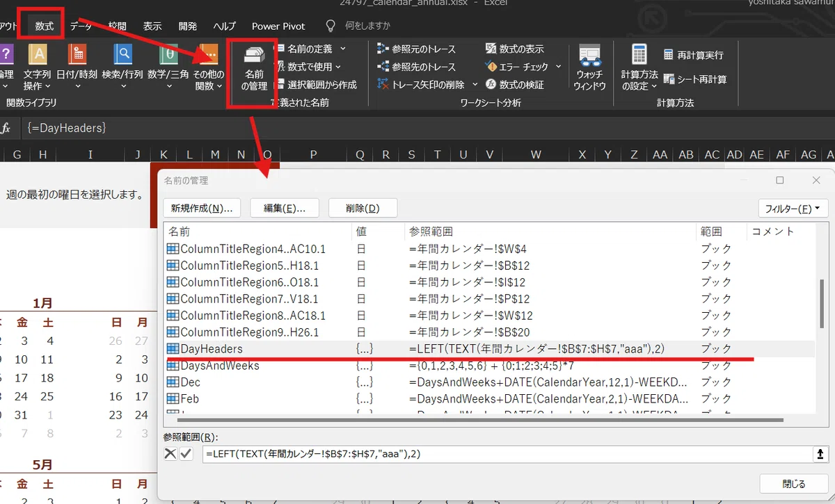Toggle 数式の表示

click(514, 49)
